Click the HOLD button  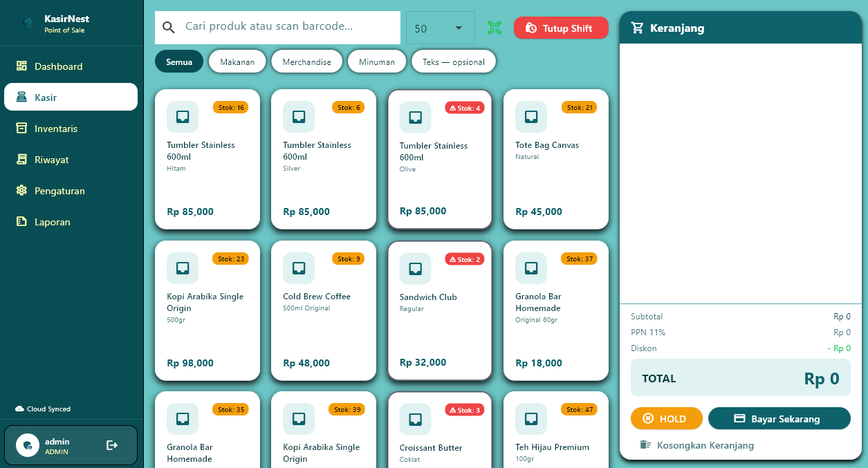tap(667, 418)
